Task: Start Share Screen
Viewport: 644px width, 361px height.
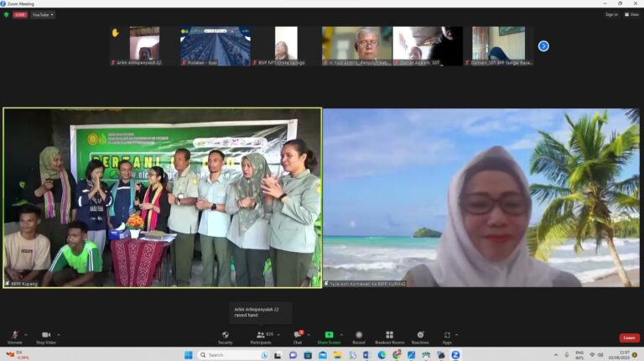Action: pos(329,337)
